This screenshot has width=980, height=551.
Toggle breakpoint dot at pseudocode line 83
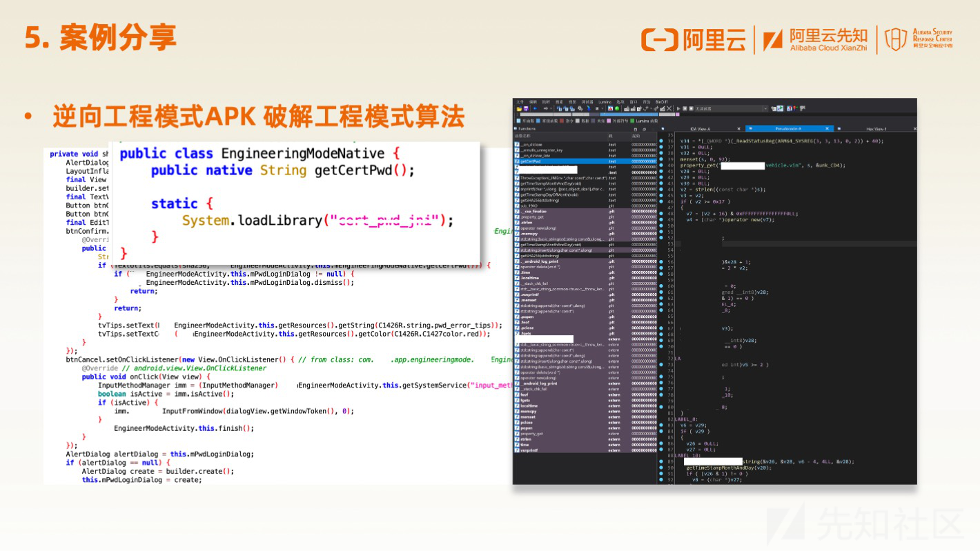[661, 425]
